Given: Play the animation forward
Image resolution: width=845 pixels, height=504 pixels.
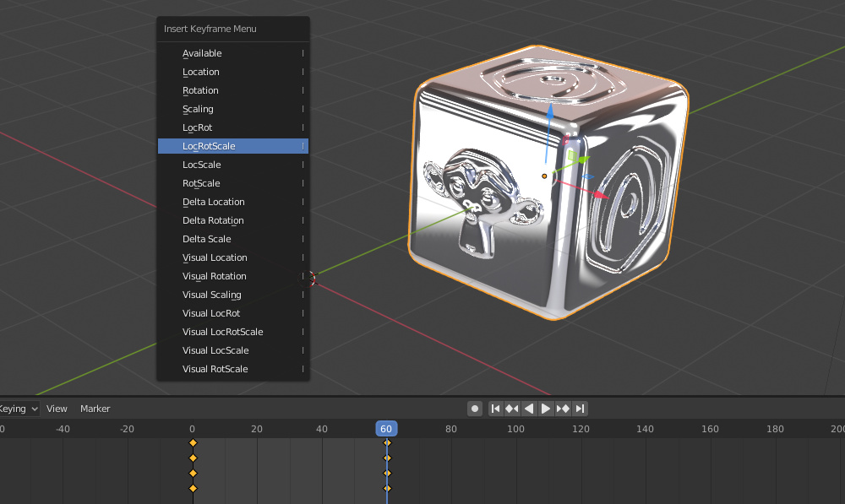Looking at the screenshot, I should [x=546, y=409].
